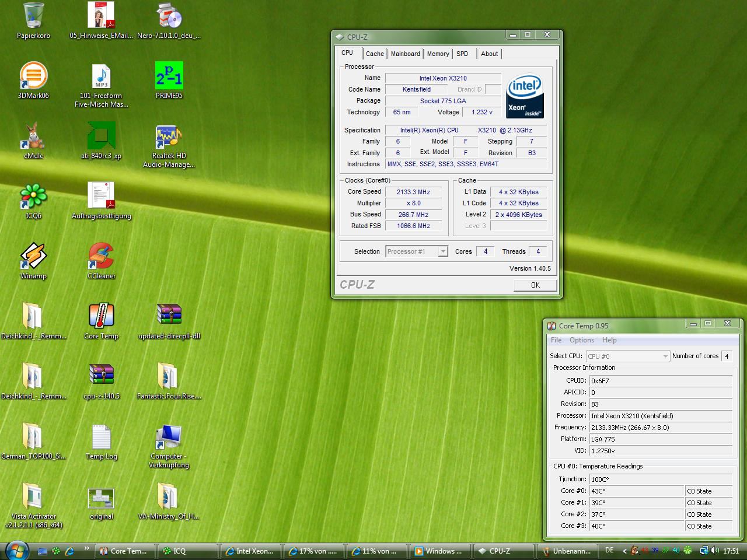Click the ICQ taskbar button
The image size is (747, 560).
pos(188,551)
